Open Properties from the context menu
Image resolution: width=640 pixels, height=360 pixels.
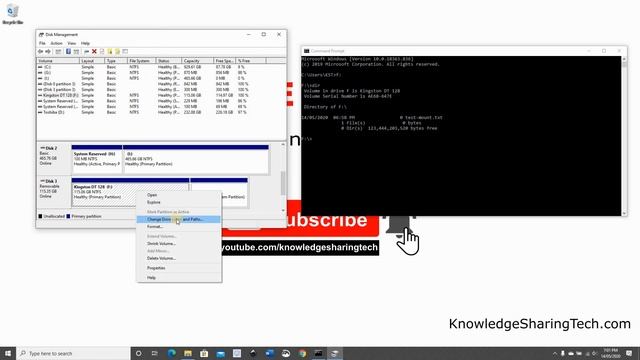(179, 268)
